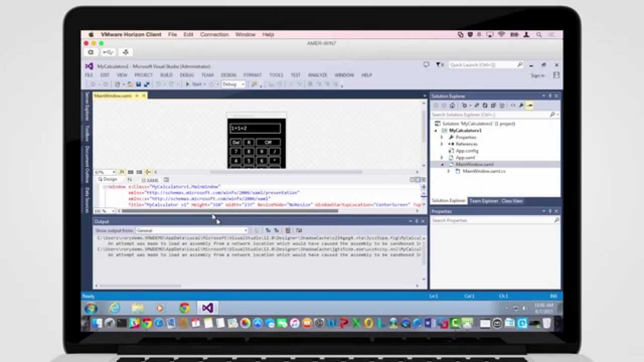Click the vertical split icon
The image size is (644, 362).
412,179
